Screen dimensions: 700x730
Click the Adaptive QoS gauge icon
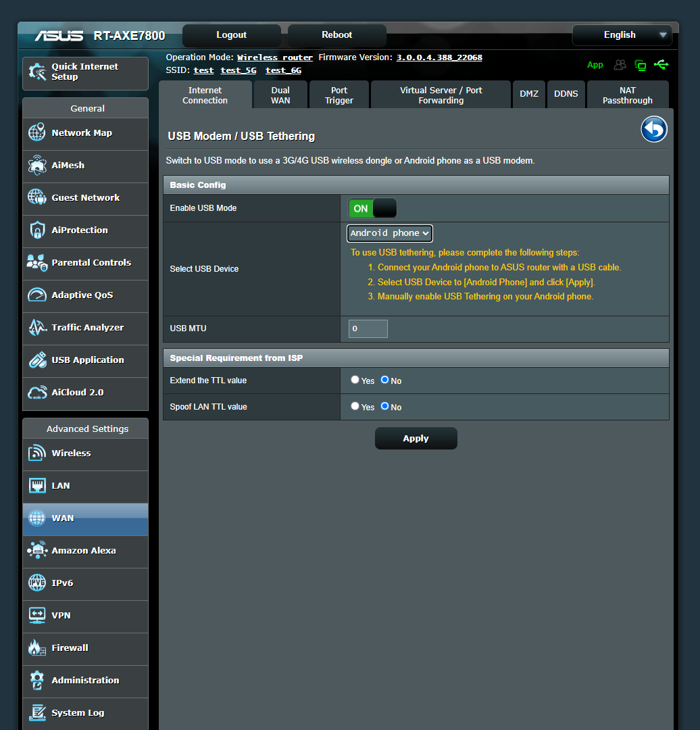[x=37, y=295]
